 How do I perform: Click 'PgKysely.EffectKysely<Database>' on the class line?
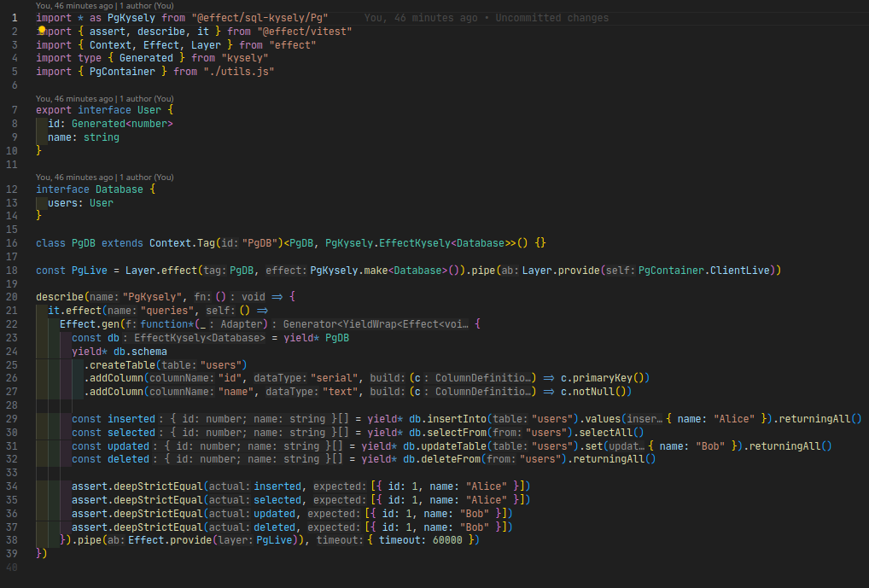click(x=417, y=242)
